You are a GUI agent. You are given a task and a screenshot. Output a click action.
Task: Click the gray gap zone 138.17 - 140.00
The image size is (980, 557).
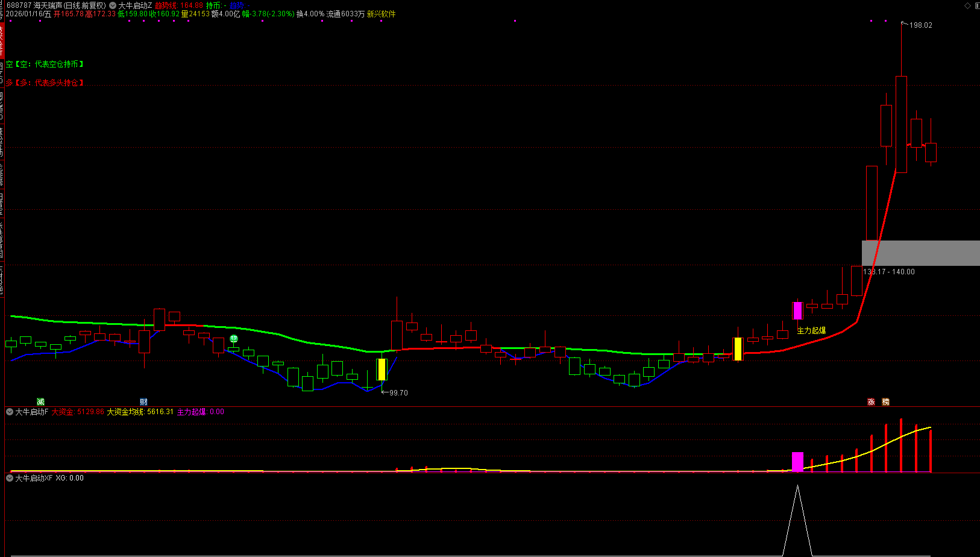coord(921,253)
